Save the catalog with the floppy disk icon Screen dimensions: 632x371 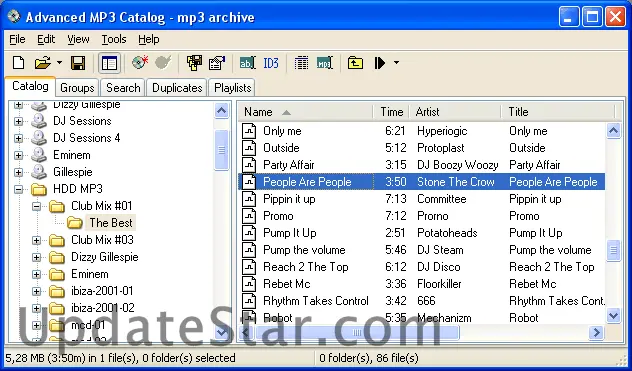pyautogui.click(x=78, y=63)
